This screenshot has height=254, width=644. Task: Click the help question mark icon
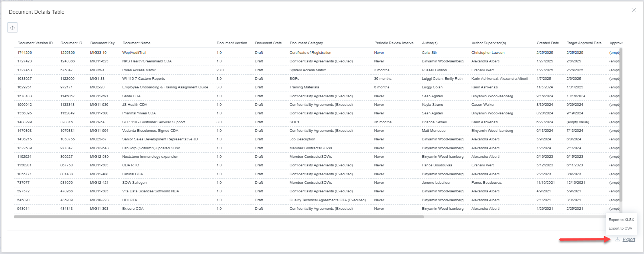click(12, 27)
